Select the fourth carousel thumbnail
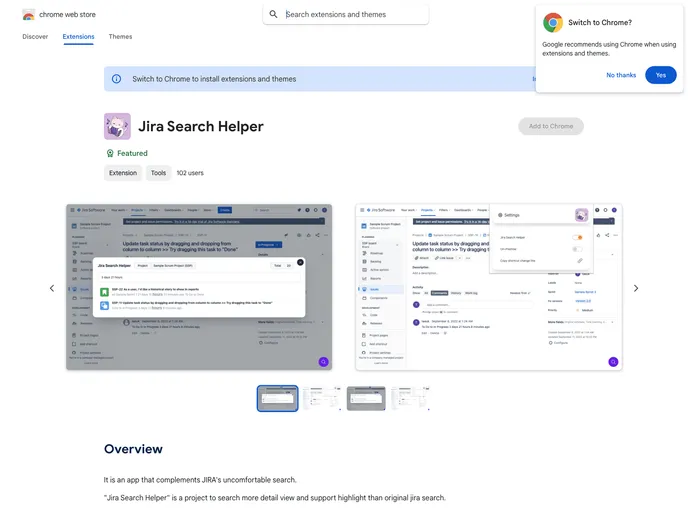The height and width of the screenshot is (512, 688). (410, 398)
